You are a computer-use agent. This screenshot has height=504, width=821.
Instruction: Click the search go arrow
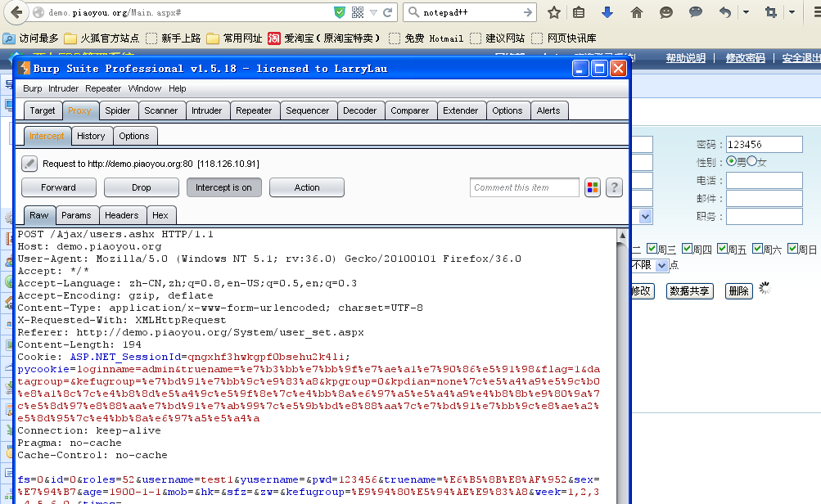[527, 12]
